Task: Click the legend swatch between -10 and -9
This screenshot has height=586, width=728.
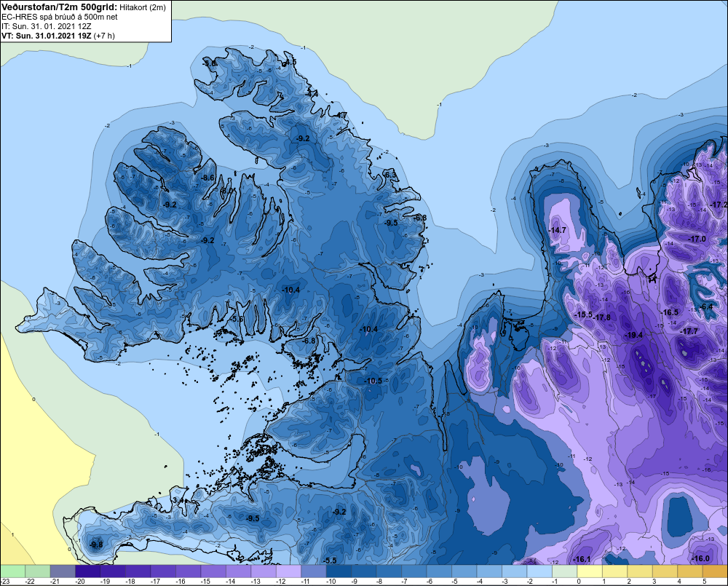Action: (x=339, y=571)
